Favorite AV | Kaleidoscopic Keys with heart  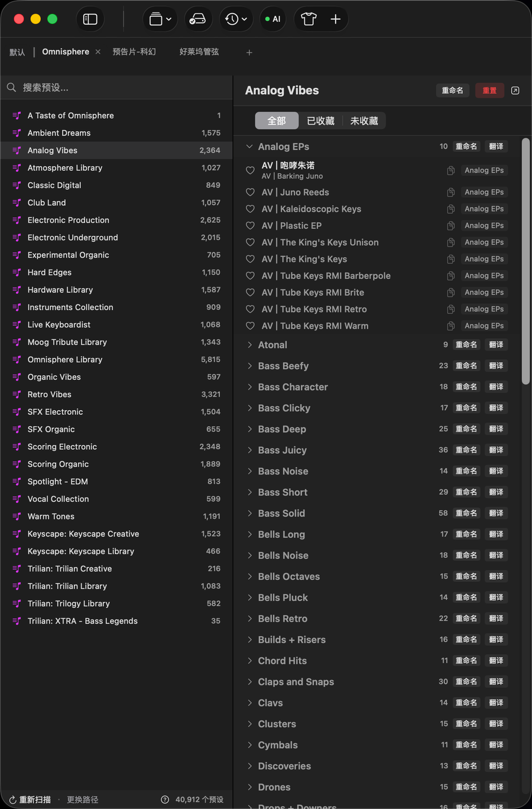point(250,209)
